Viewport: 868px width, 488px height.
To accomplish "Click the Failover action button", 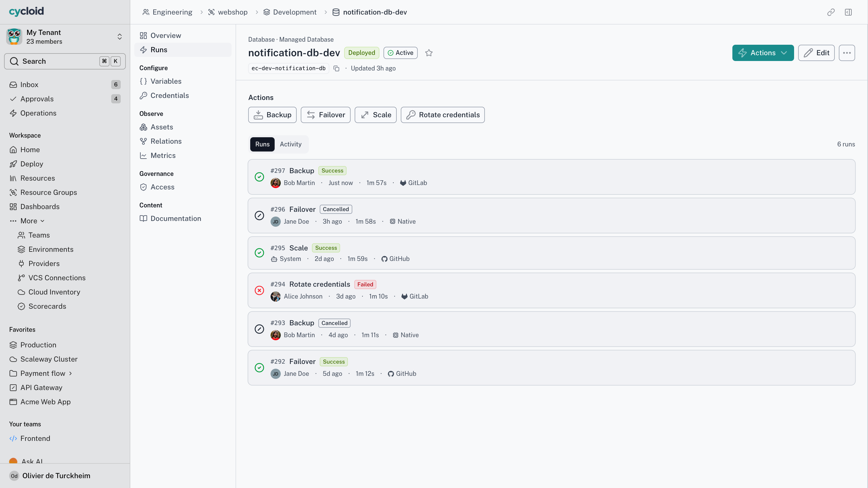I will [325, 115].
